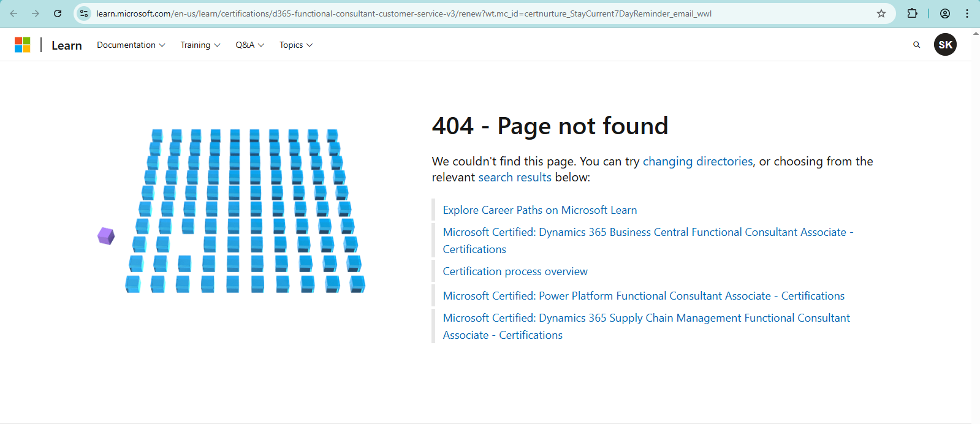Expand the Q&A menu

(x=250, y=45)
